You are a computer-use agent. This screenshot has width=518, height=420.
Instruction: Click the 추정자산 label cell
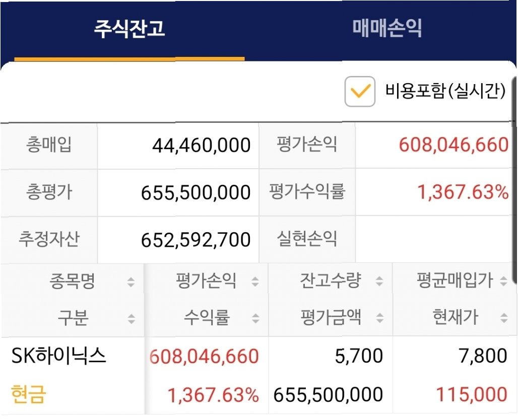tap(49, 239)
